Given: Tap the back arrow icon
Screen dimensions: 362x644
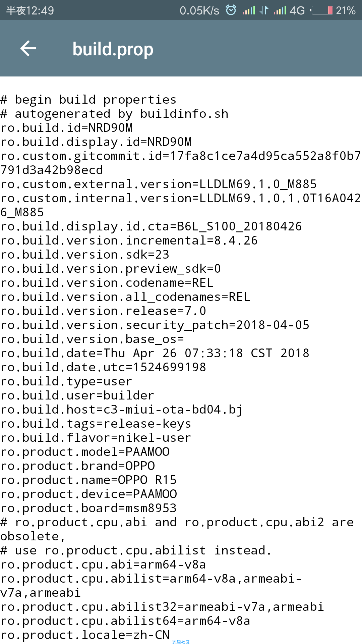Looking at the screenshot, I should click(x=28, y=49).
